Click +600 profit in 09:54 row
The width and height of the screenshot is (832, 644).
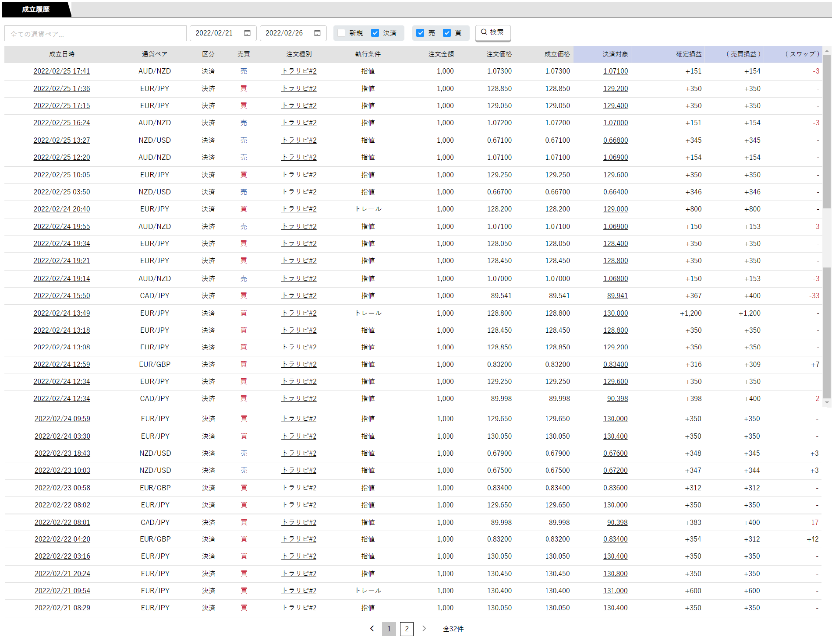[x=693, y=591]
